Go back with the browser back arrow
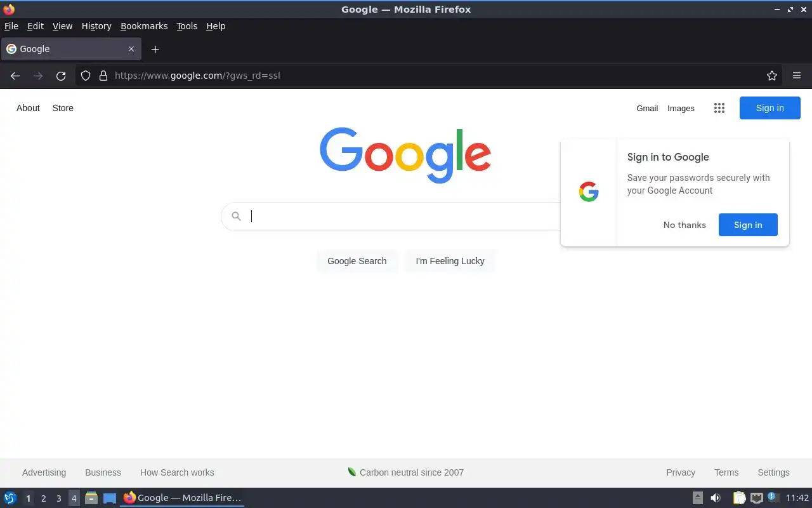The height and width of the screenshot is (508, 812). tap(15, 76)
